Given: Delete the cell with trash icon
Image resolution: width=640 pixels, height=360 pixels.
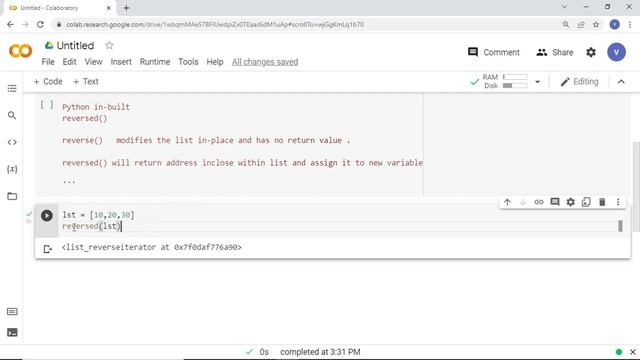Looking at the screenshot, I should tap(602, 202).
